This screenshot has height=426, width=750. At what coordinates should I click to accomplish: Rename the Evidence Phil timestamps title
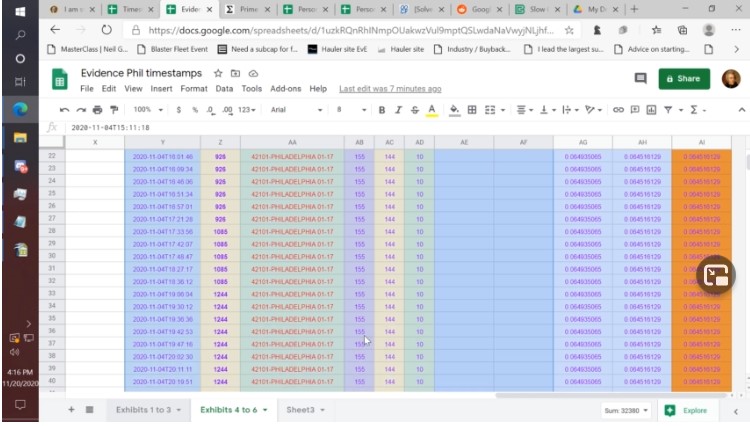coord(141,73)
